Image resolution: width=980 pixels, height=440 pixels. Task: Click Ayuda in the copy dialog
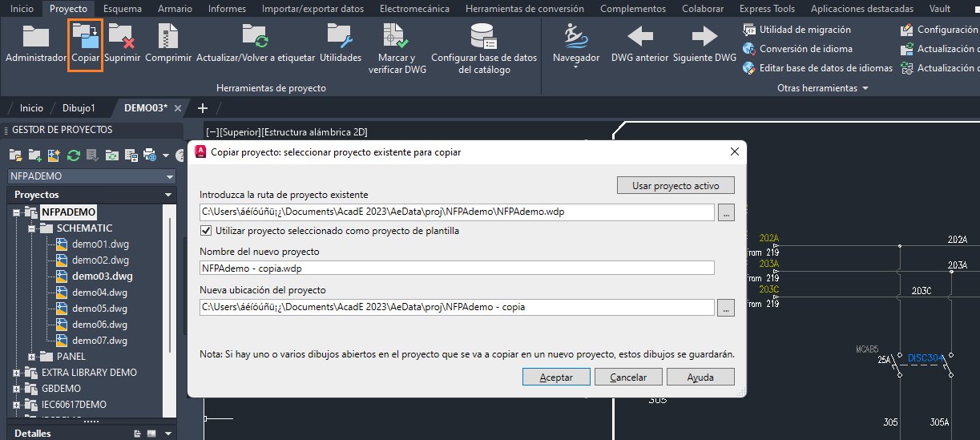click(700, 377)
